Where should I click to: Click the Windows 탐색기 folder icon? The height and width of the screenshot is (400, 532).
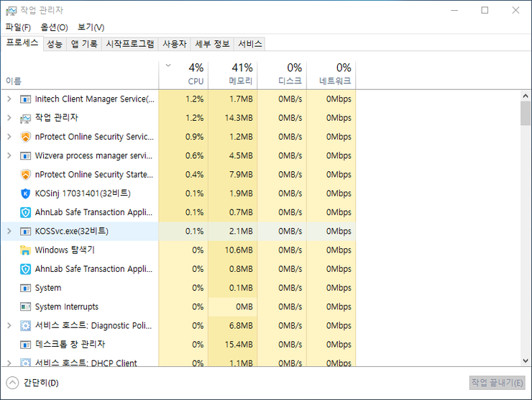26,250
